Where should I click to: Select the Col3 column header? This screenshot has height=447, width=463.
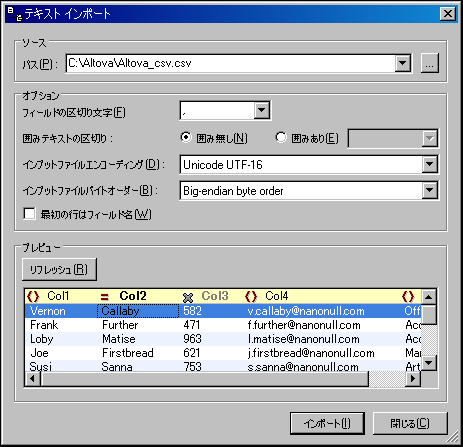point(211,296)
